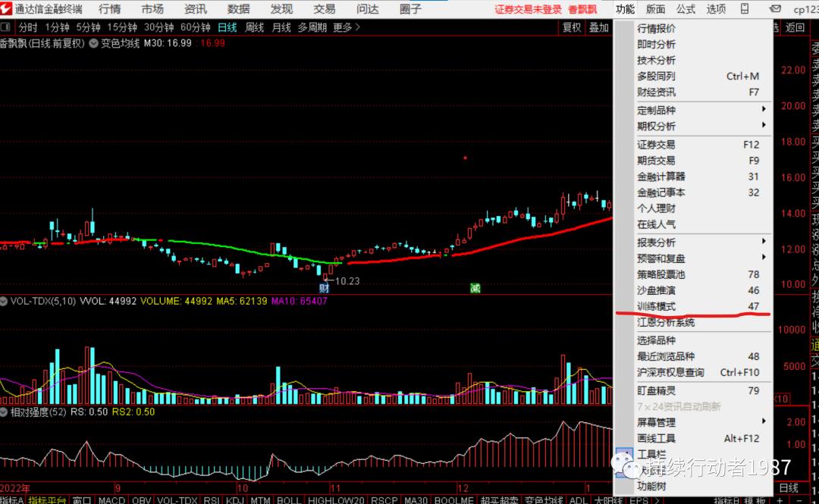Select the KDJ indicator tab
This screenshot has height=504, width=819.
pyautogui.click(x=235, y=499)
